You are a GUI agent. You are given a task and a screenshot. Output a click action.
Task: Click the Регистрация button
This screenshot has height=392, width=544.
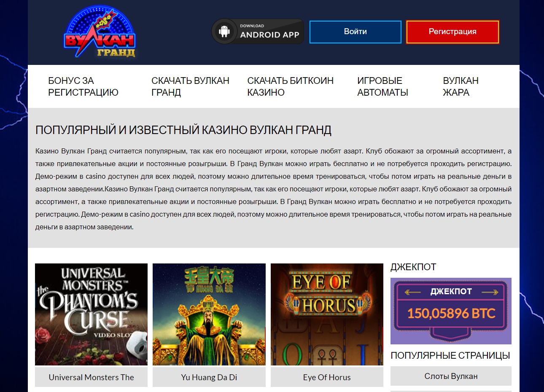click(x=452, y=32)
